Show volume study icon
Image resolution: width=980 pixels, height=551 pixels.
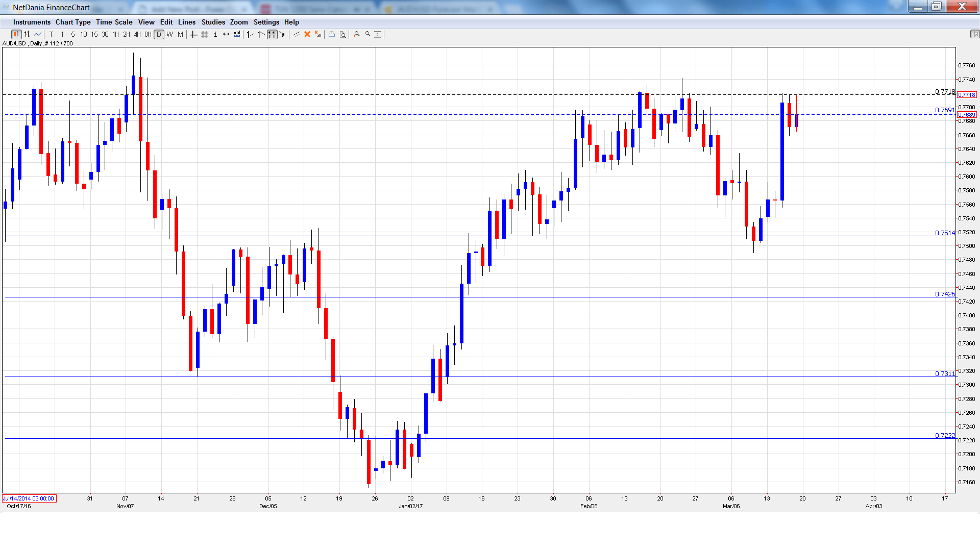[237, 34]
